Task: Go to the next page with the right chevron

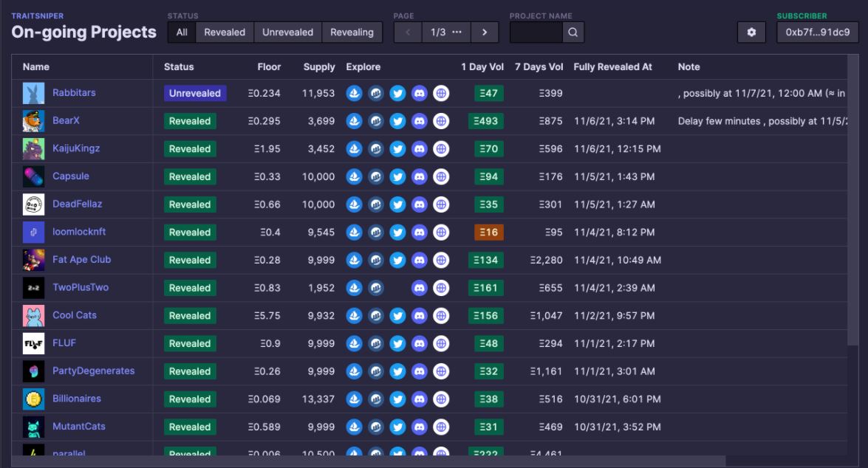Action: pos(485,32)
